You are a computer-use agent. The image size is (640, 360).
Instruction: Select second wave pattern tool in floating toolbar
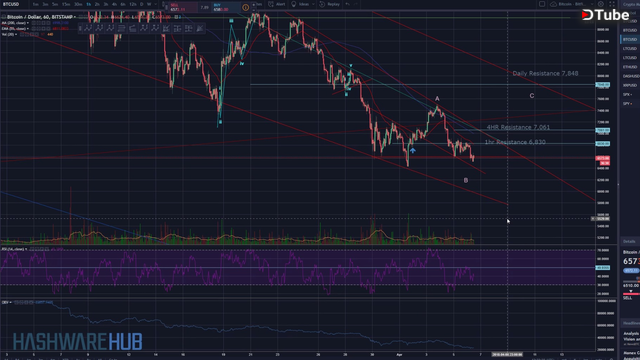99,28
